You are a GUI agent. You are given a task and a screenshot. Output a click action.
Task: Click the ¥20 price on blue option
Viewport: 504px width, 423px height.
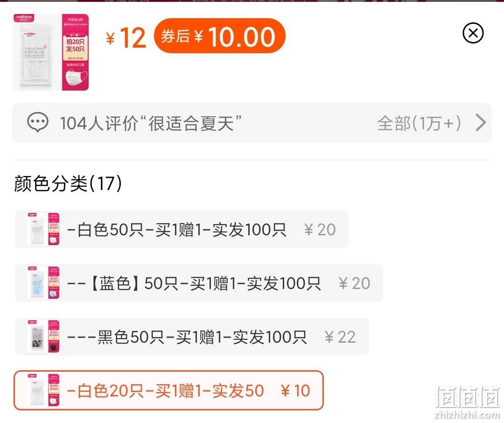(354, 283)
